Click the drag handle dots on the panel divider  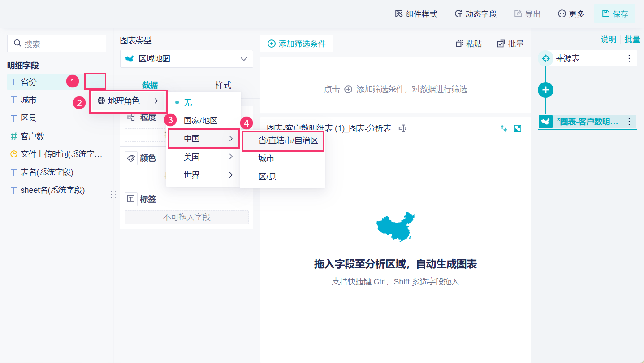[x=113, y=195]
